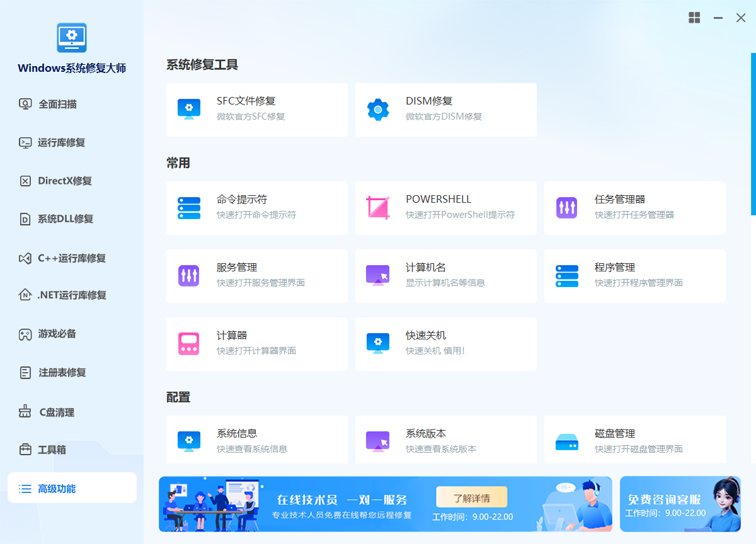Click the DISM修复 gear icon

(378, 110)
